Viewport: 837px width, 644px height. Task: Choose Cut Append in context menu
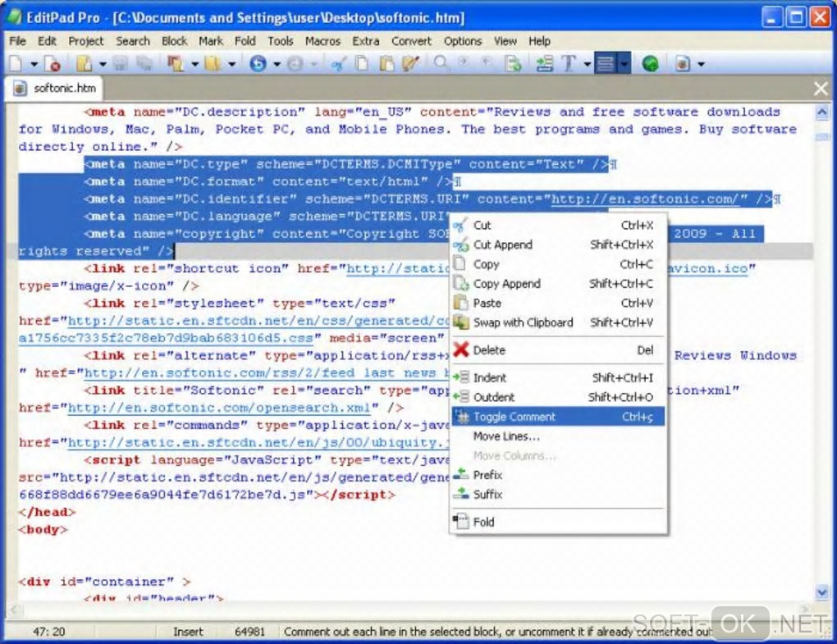click(x=558, y=244)
